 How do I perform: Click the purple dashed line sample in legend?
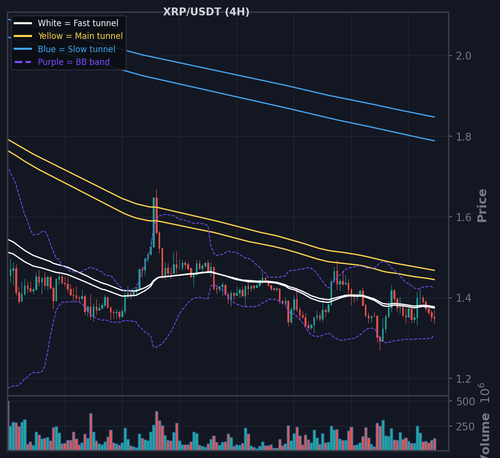click(23, 62)
